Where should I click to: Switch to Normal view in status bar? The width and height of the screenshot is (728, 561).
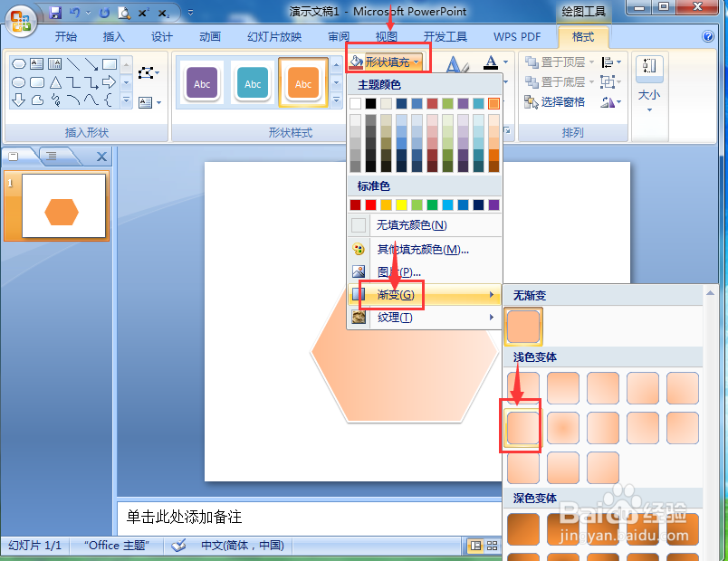click(475, 546)
